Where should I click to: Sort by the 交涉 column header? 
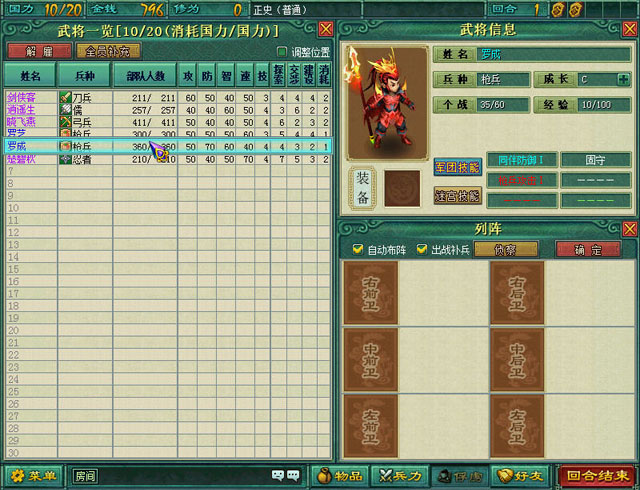[294, 75]
